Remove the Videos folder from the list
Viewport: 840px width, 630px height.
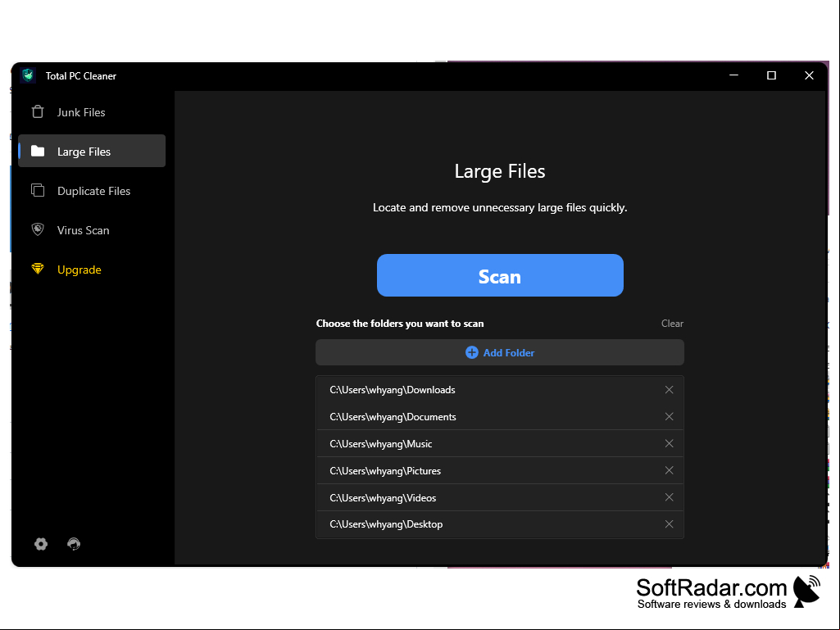(669, 497)
